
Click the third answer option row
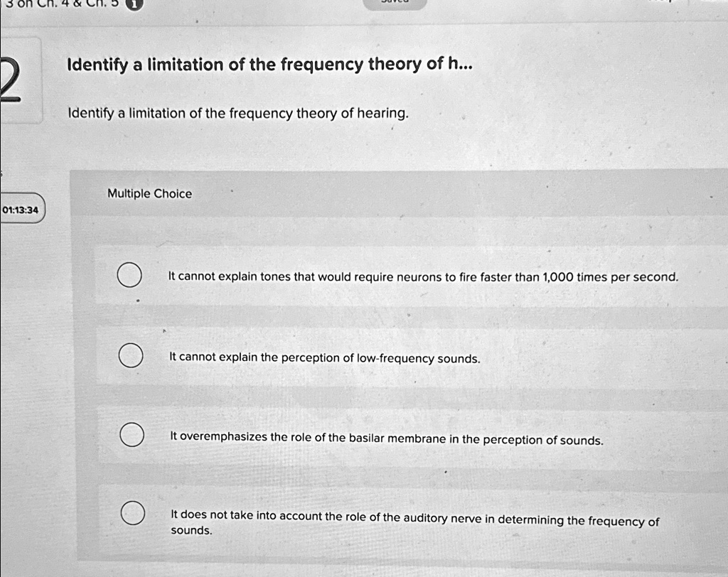point(411,436)
